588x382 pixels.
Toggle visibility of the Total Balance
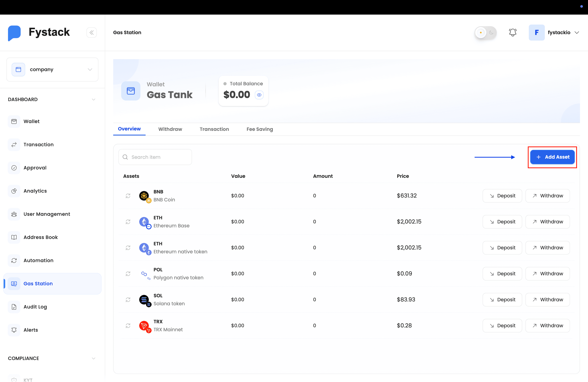click(259, 95)
